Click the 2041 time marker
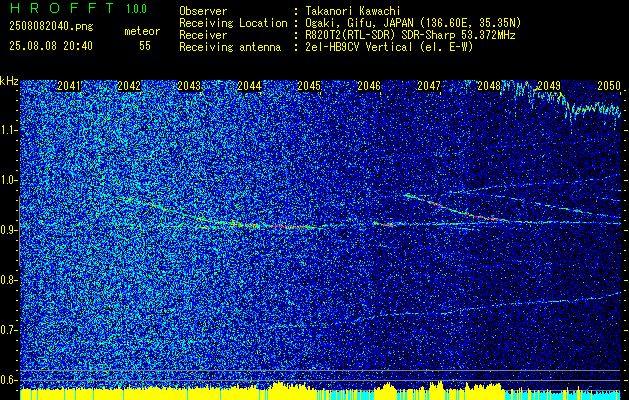 pos(69,85)
